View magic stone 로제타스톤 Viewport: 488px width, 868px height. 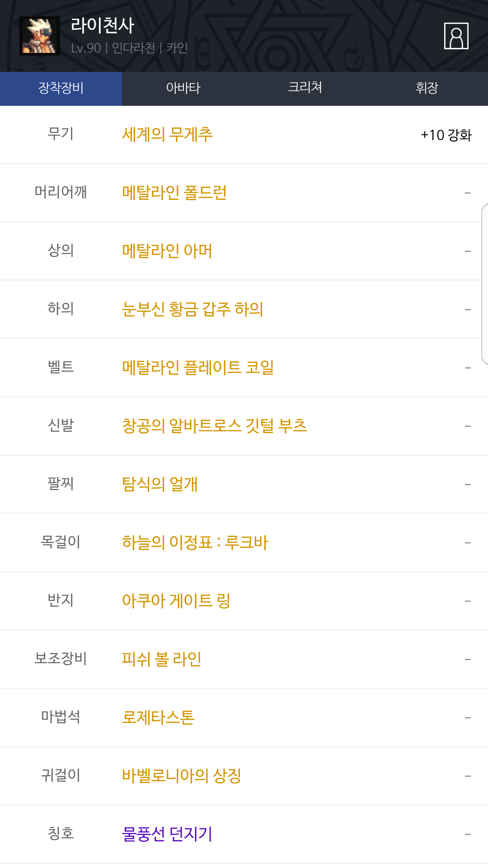tap(158, 717)
